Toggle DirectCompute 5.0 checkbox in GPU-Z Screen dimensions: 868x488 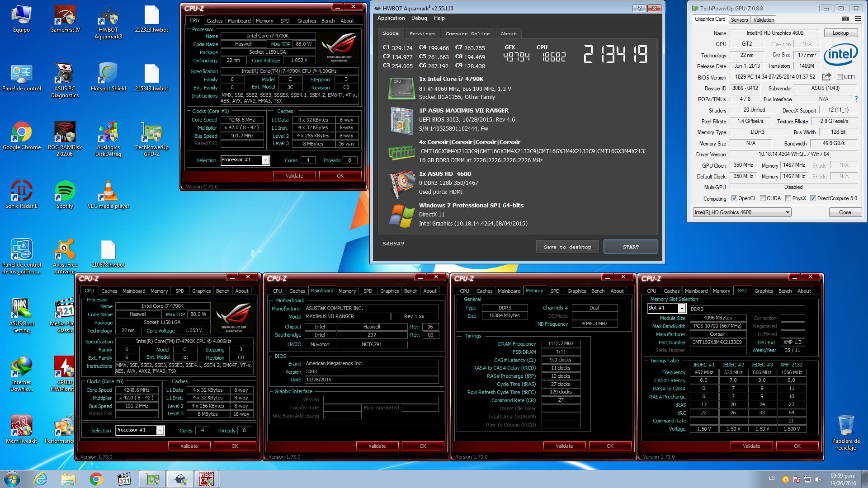tap(813, 198)
